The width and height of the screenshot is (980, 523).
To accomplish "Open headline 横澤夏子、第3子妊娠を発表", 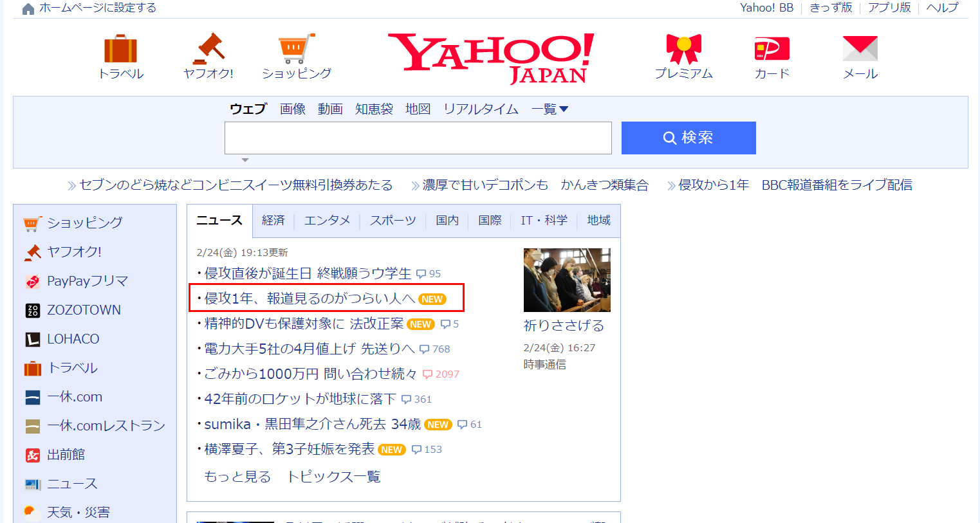I will (290, 449).
